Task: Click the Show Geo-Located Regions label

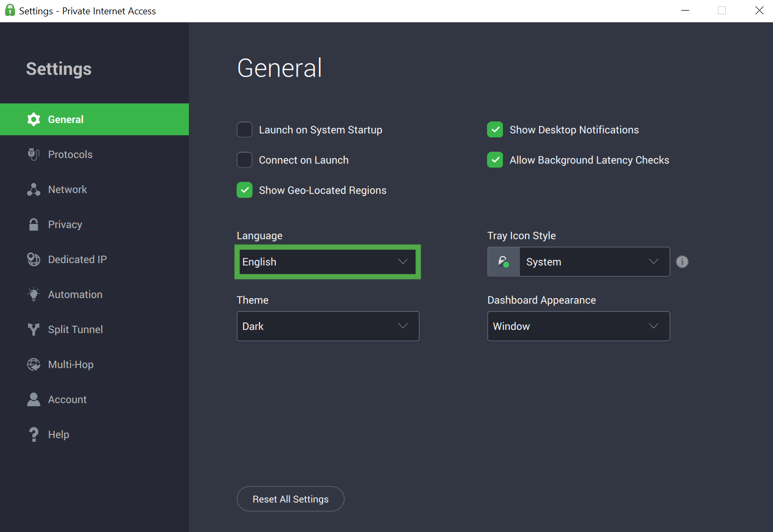Action: click(323, 190)
